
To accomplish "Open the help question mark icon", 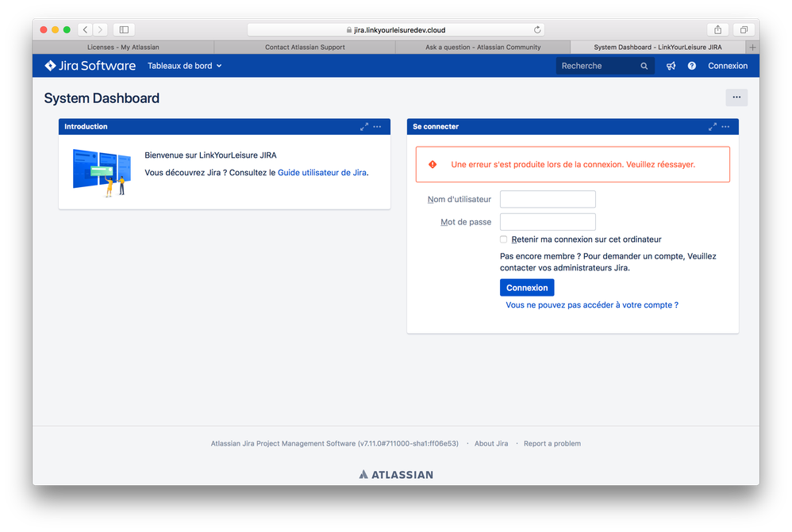I will tap(691, 66).
